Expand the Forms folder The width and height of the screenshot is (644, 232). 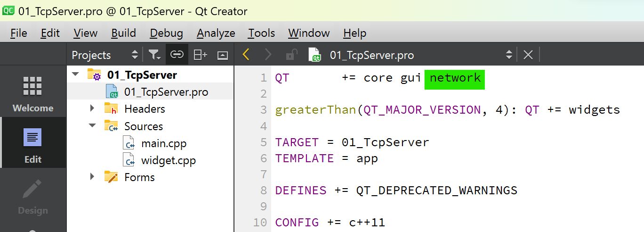(x=92, y=177)
